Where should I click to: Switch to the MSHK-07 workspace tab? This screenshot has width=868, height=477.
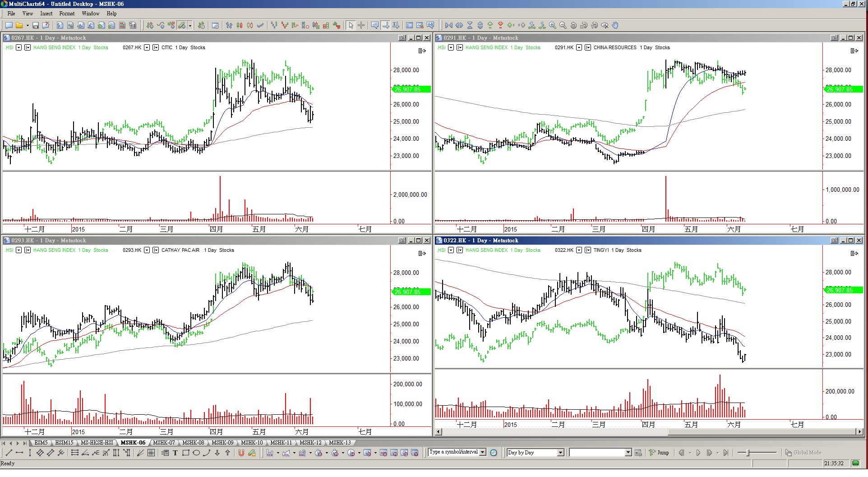click(164, 443)
